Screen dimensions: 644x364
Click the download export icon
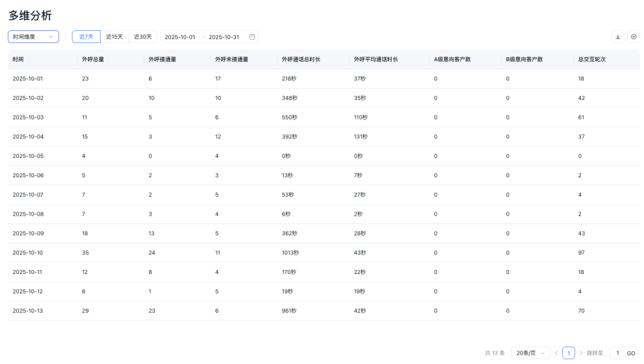click(x=618, y=37)
